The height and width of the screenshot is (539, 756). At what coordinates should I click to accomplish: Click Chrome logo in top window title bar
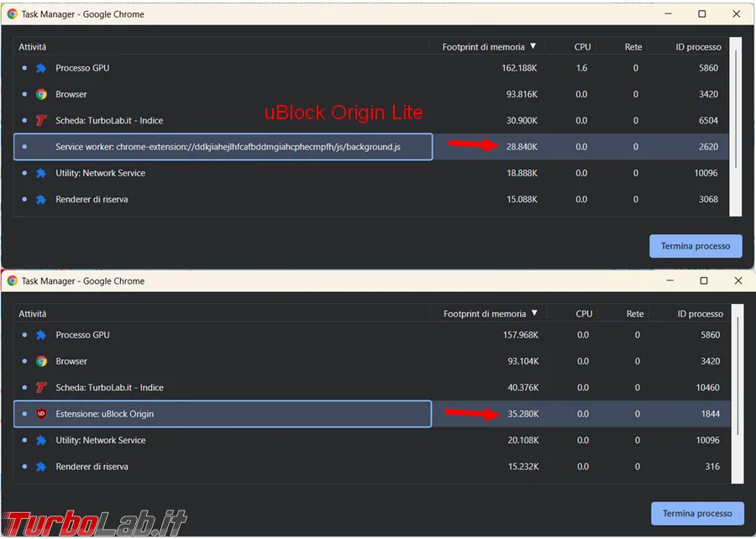(x=13, y=14)
